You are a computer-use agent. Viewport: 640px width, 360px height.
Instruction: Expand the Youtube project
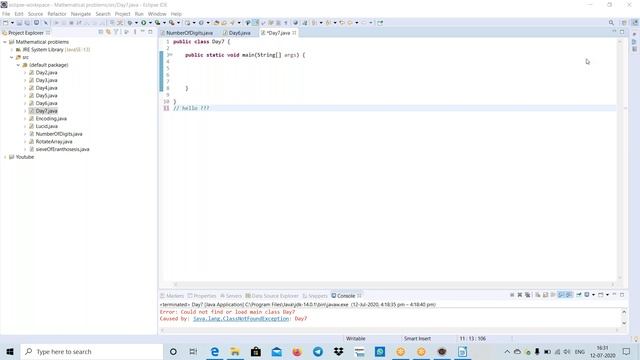[x=5, y=157]
